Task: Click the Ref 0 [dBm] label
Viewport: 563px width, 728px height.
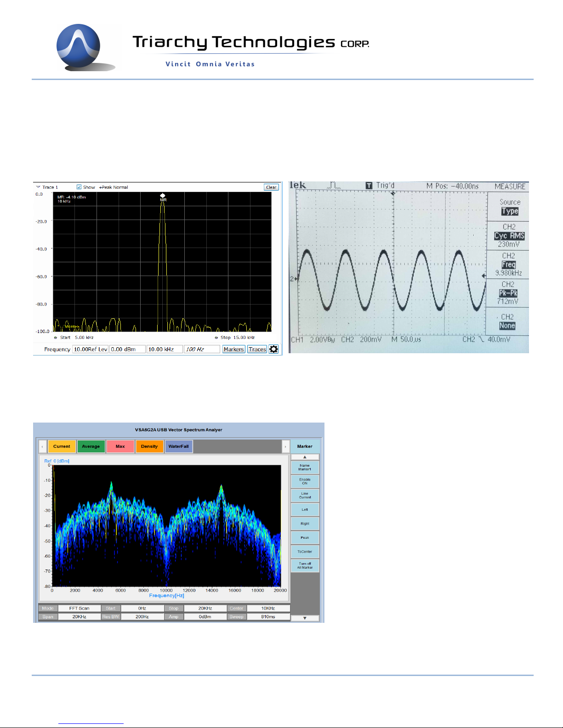Action: [x=57, y=461]
